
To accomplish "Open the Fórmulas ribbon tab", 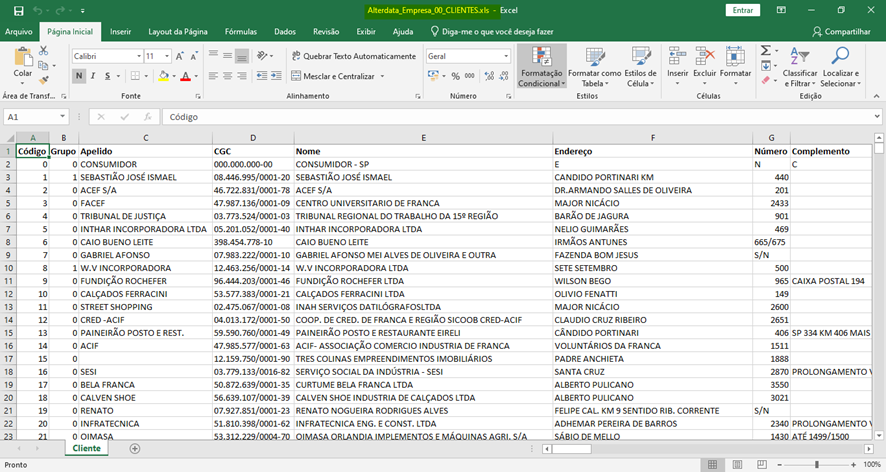I will tap(240, 32).
